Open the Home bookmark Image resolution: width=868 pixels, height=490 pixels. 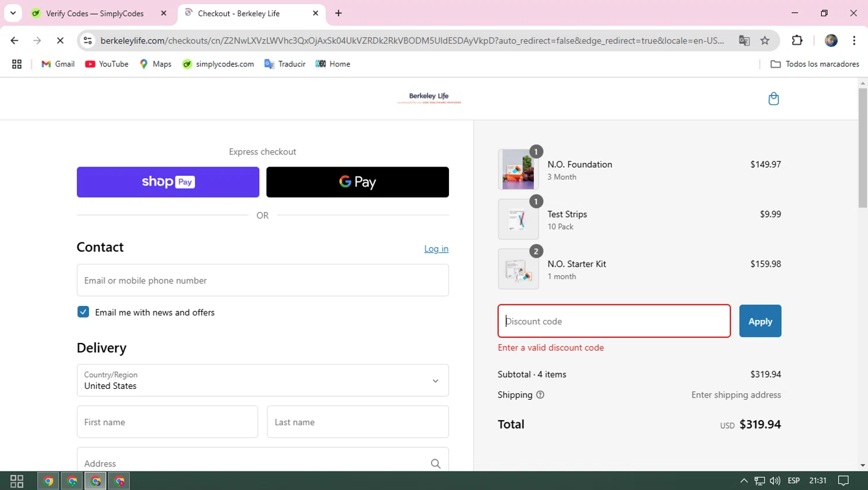point(333,64)
